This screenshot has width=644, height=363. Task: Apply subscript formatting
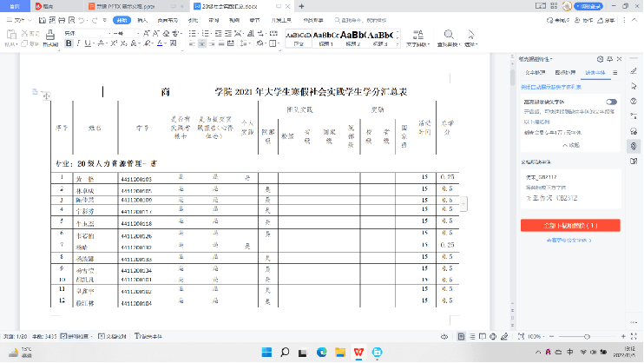(x=123, y=43)
